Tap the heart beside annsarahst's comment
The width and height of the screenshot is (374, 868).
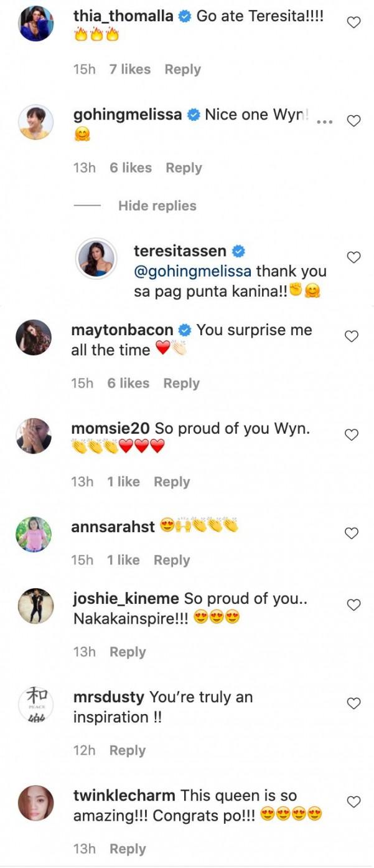pos(352,533)
